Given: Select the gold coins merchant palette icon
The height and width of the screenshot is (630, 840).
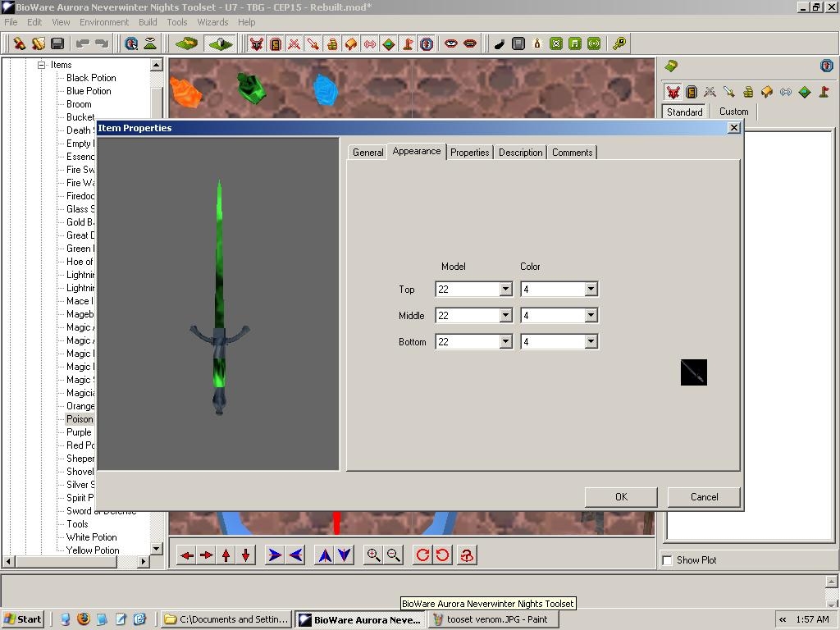Looking at the screenshot, I should tap(748, 93).
